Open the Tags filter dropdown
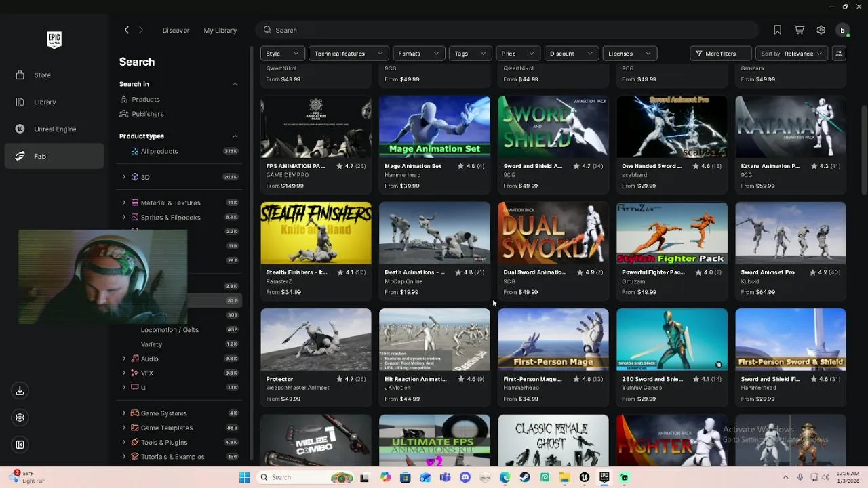868x488 pixels. (x=470, y=54)
